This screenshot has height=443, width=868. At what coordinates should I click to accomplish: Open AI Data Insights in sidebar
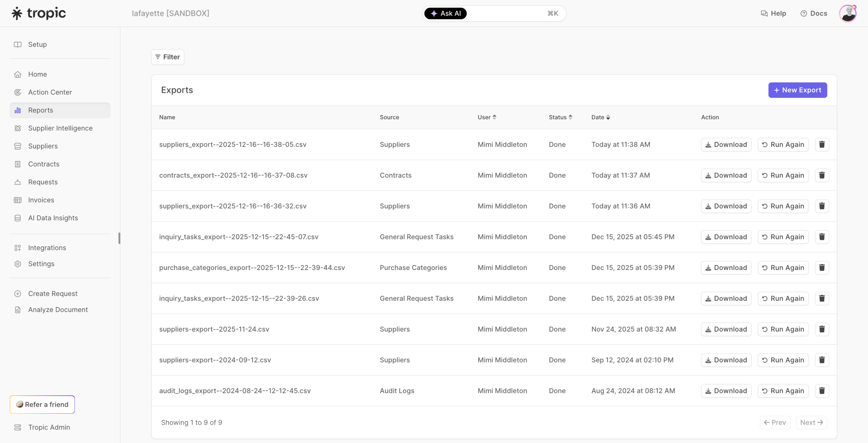(x=53, y=218)
